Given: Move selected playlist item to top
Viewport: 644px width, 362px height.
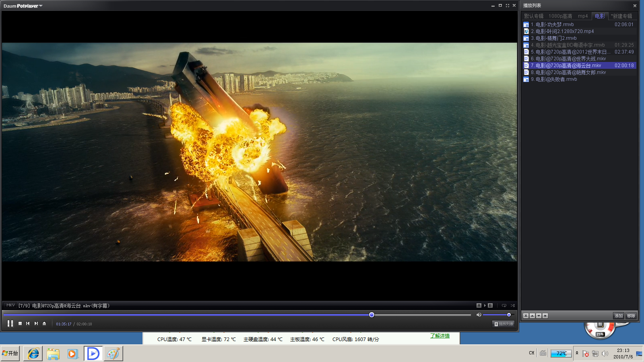Looking at the screenshot, I should (526, 316).
